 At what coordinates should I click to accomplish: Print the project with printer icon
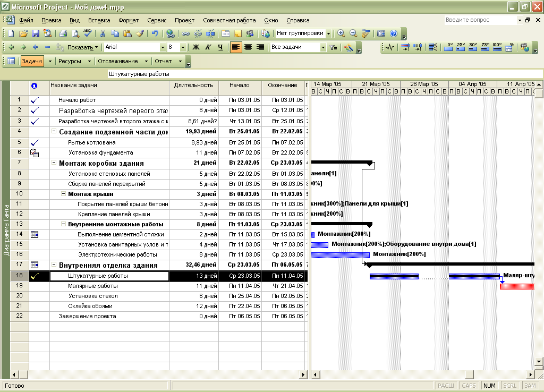point(63,33)
